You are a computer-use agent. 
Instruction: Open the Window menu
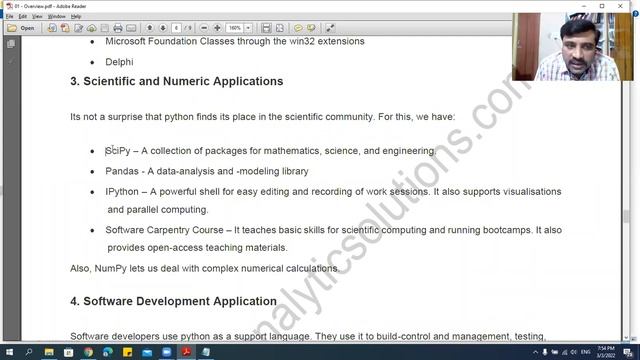pyautogui.click(x=56, y=16)
